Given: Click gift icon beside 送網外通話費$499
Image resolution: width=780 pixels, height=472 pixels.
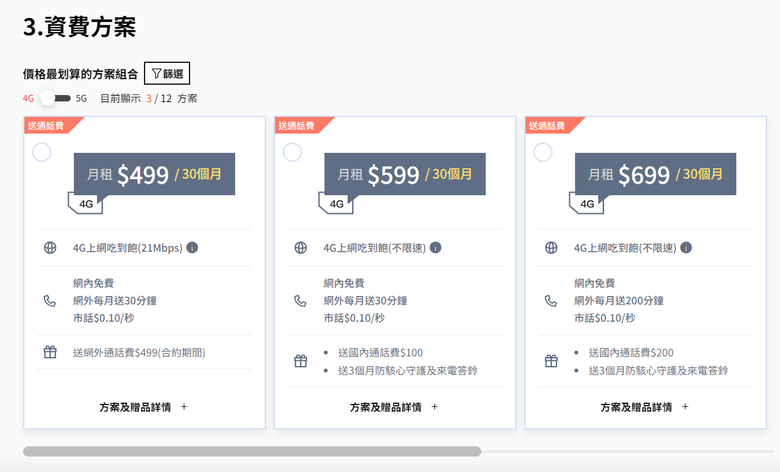Looking at the screenshot, I should pyautogui.click(x=50, y=352).
